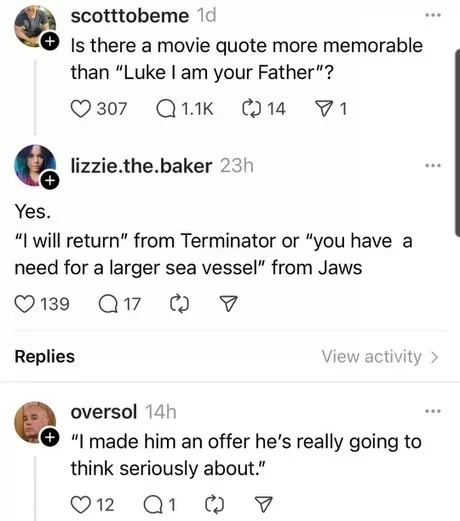
Task: Follow oversol with the plus badge
Action: [x=50, y=437]
